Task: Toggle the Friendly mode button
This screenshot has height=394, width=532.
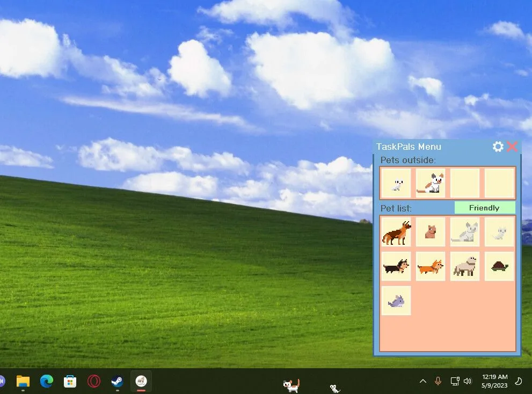Action: 484,208
